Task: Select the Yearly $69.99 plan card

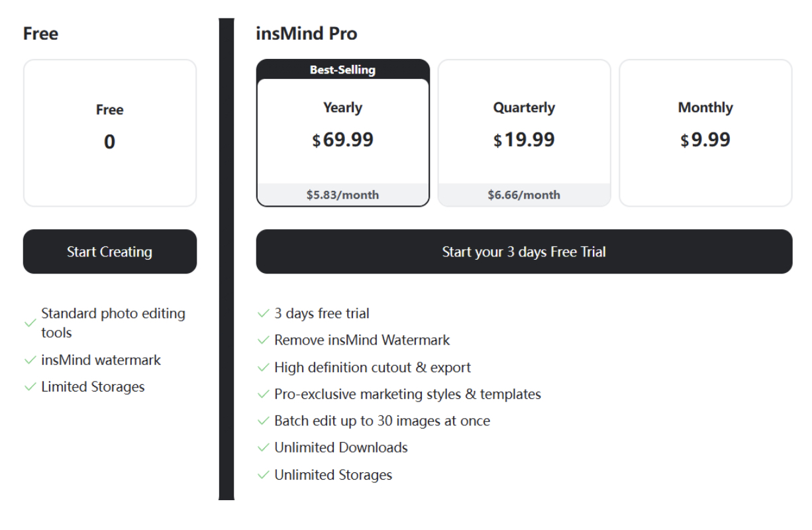Action: pos(342,132)
